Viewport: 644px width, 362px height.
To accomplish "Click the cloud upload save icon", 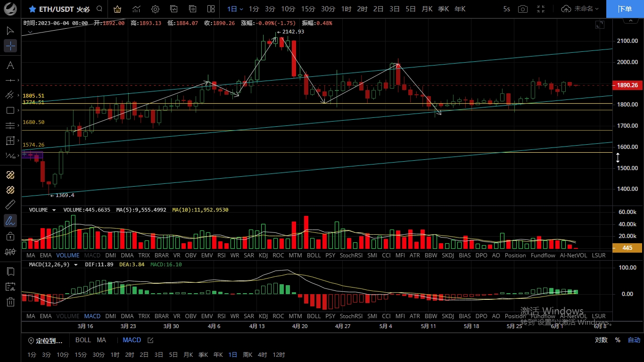I will 566,9.
